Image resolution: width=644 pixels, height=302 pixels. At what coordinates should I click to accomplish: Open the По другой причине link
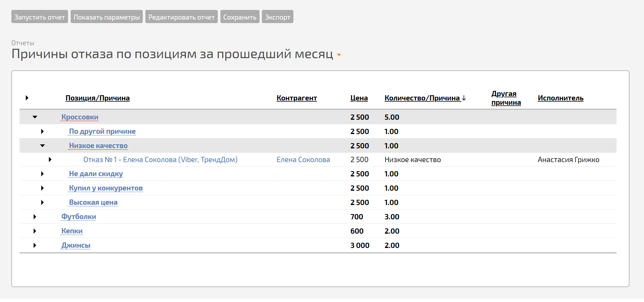click(102, 131)
